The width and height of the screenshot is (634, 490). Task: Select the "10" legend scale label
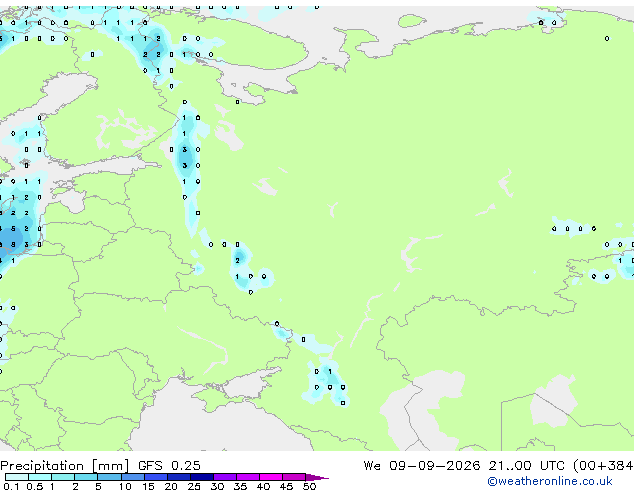[125, 486]
